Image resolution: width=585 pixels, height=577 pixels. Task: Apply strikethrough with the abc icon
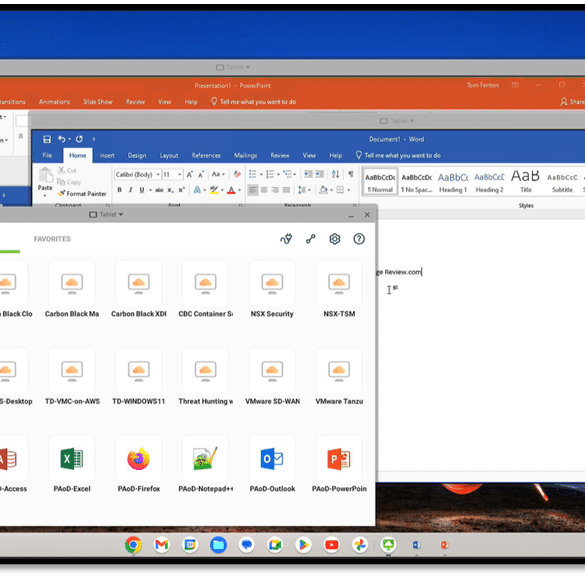tap(159, 190)
